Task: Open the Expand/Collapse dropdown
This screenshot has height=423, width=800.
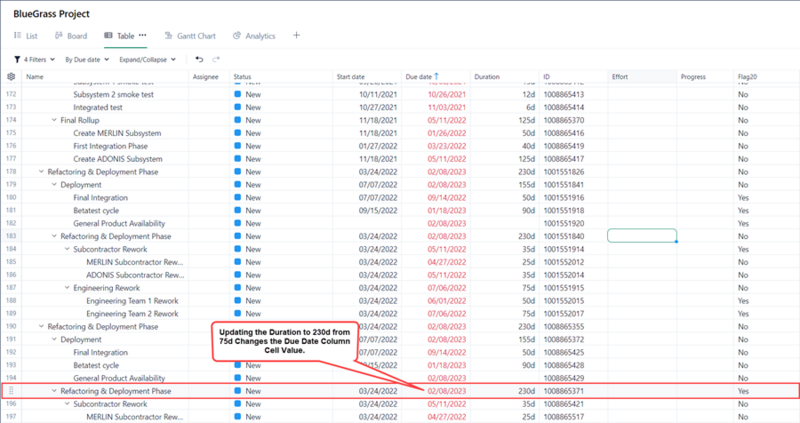Action: point(148,60)
